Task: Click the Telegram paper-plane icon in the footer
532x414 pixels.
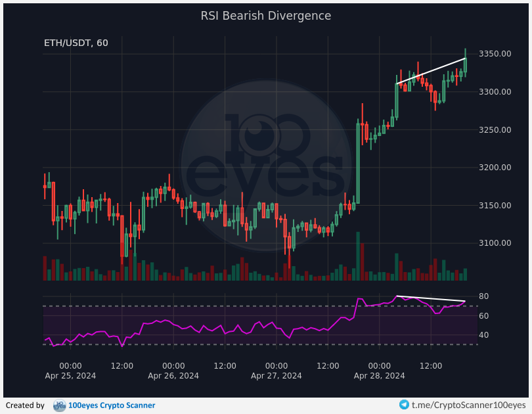Action: click(404, 405)
